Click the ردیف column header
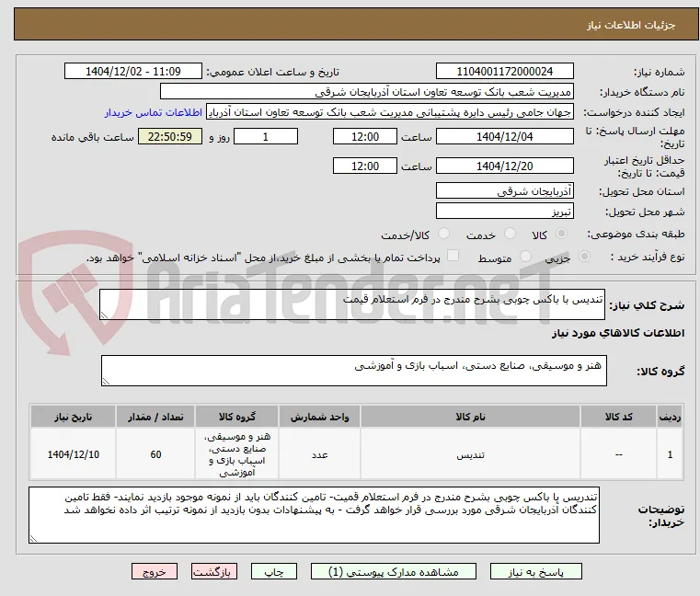The image size is (700, 596). point(670,417)
